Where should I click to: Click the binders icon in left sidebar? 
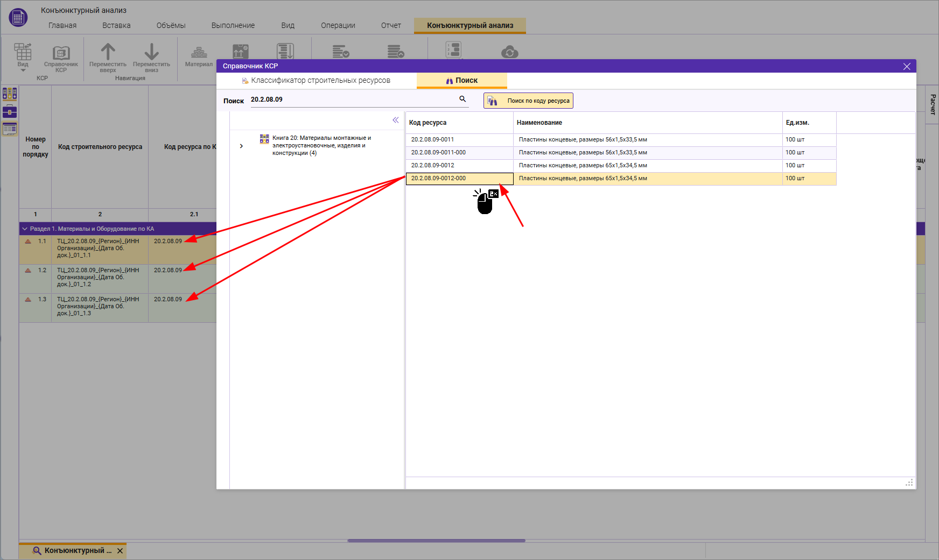(10, 94)
